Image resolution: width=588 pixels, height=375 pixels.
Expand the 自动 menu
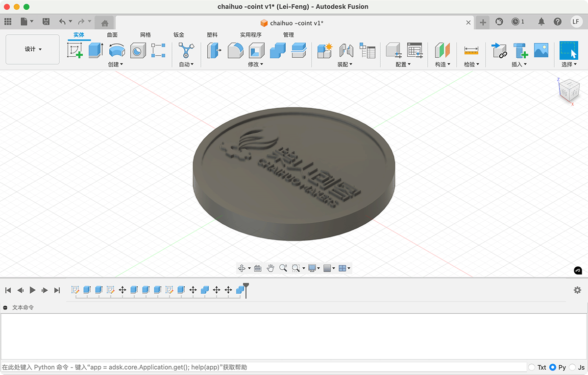186,64
